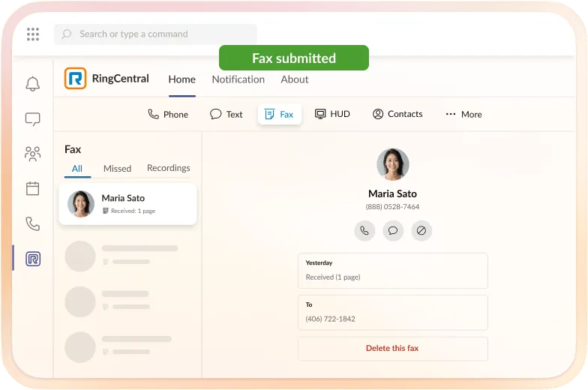Viewport: 588px width, 390px height.
Task: Click the RingCentral logo in header
Action: click(75, 78)
